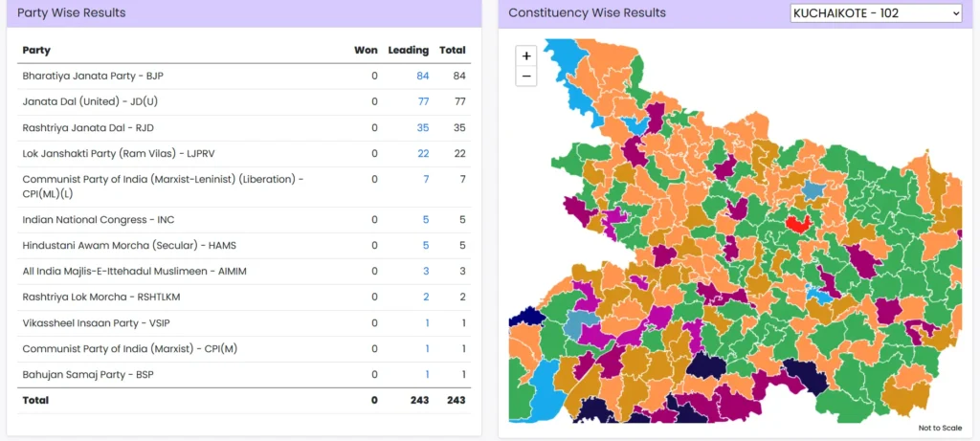The width and height of the screenshot is (980, 441).
Task: Open BJP leading count 84 link
Action: (x=422, y=77)
